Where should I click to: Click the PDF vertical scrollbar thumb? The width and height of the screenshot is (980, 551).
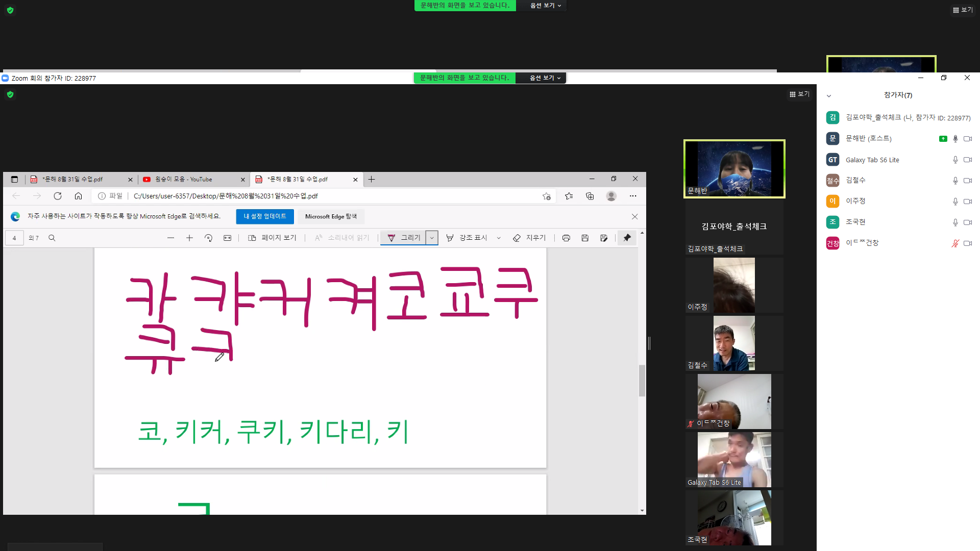tap(642, 380)
